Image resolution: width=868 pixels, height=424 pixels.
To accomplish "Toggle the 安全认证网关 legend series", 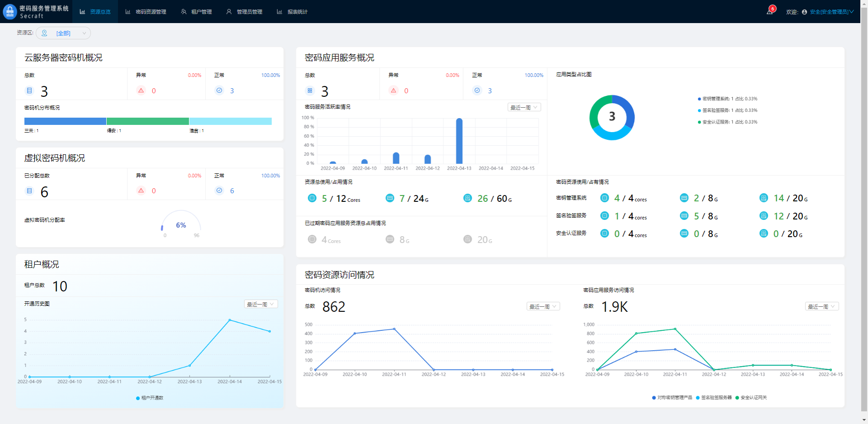I will pos(751,398).
